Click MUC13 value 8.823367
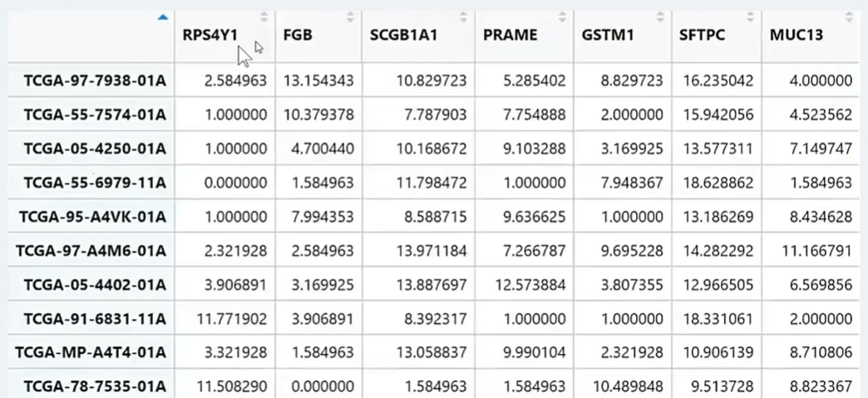The image size is (868, 398). 821,386
